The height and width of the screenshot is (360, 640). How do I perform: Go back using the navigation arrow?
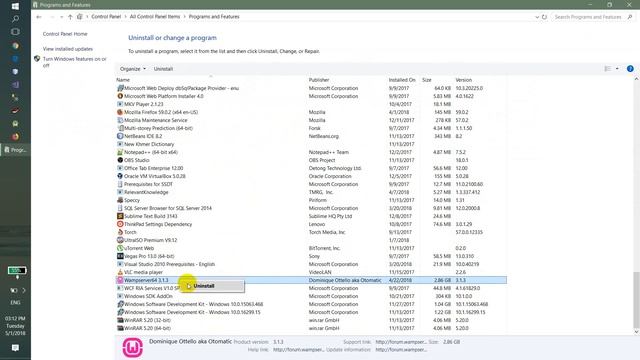click(x=39, y=17)
